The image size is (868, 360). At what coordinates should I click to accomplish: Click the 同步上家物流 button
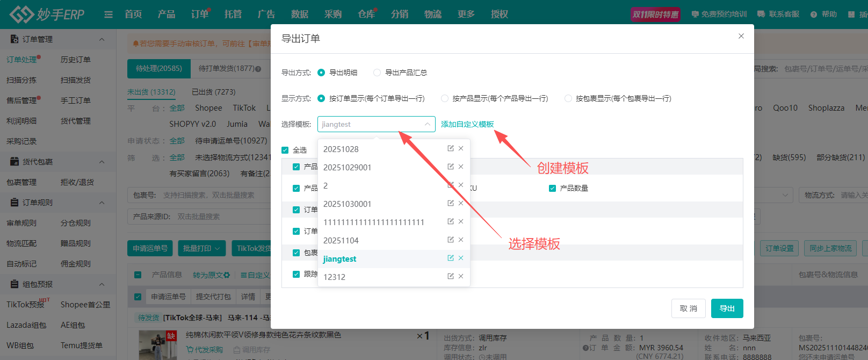(x=830, y=248)
